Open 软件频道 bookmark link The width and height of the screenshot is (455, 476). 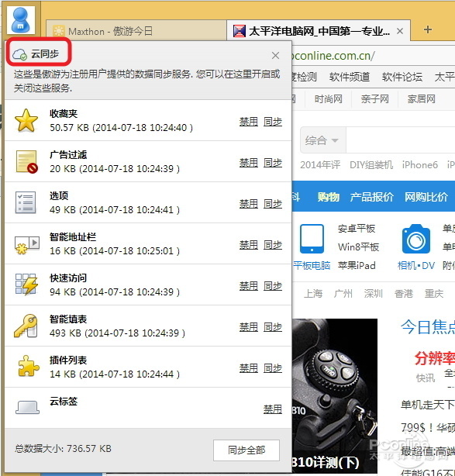pos(350,77)
